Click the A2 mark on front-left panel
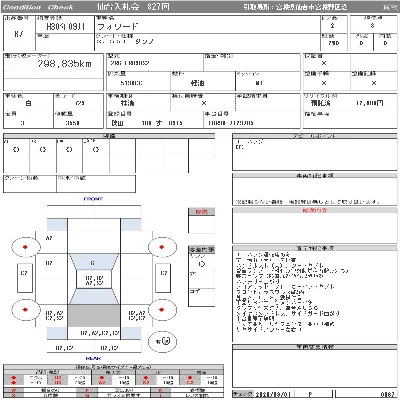The height and width of the screenshot is (400, 400). pyautogui.click(x=49, y=238)
